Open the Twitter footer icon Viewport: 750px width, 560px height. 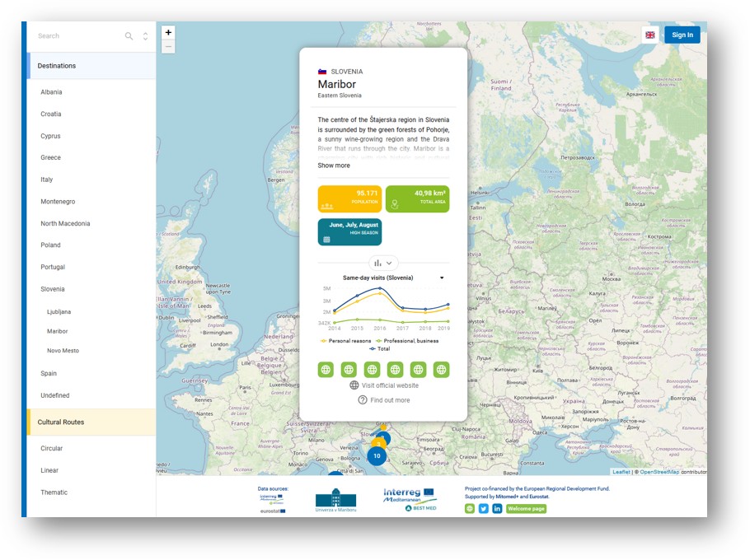tap(484, 508)
